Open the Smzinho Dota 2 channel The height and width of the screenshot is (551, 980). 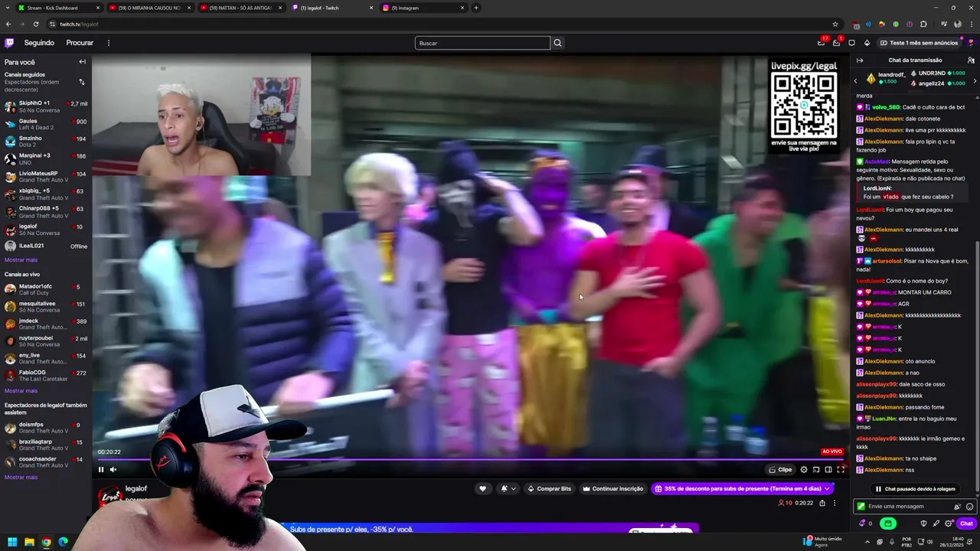tap(46, 142)
